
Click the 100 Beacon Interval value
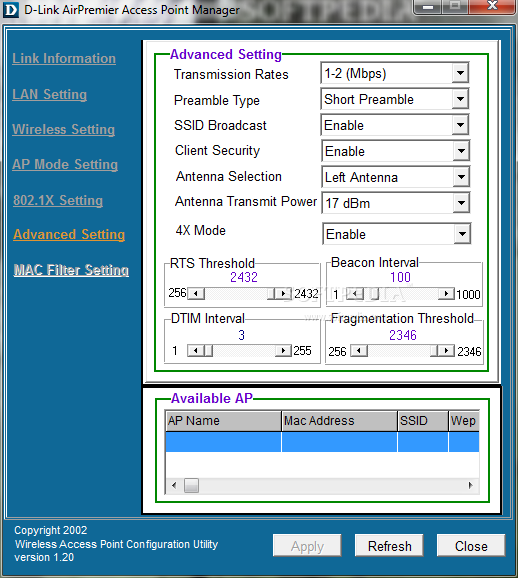400,277
